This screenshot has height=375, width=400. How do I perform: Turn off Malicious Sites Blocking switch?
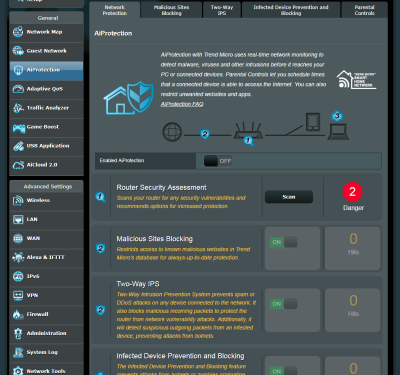coord(284,242)
